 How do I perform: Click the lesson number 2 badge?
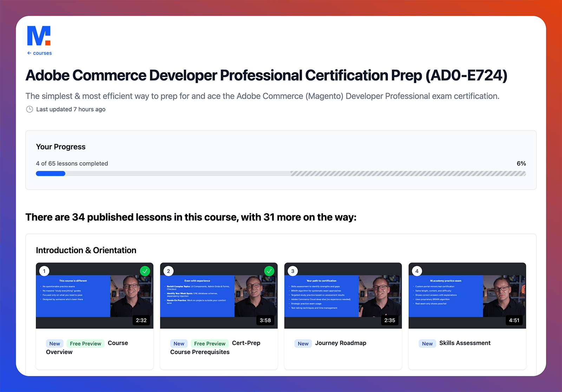(169, 271)
